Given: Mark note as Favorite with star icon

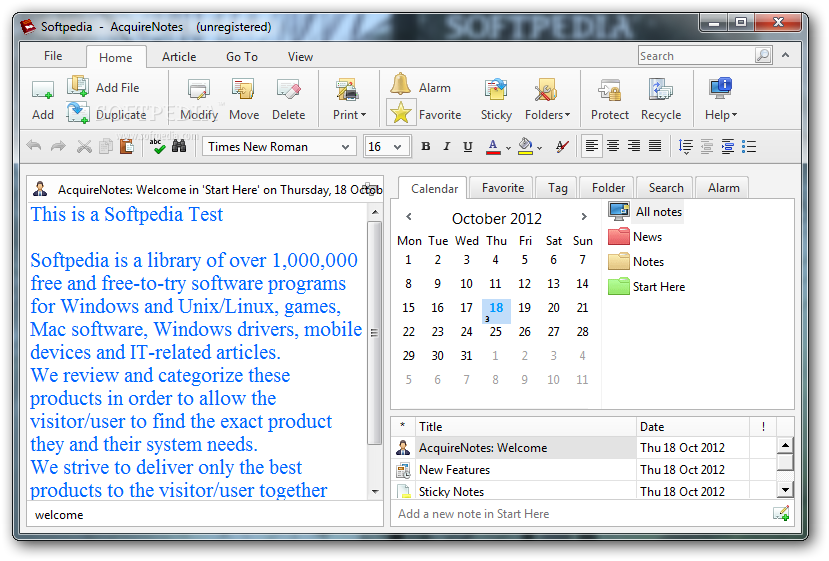Looking at the screenshot, I should click(x=401, y=113).
